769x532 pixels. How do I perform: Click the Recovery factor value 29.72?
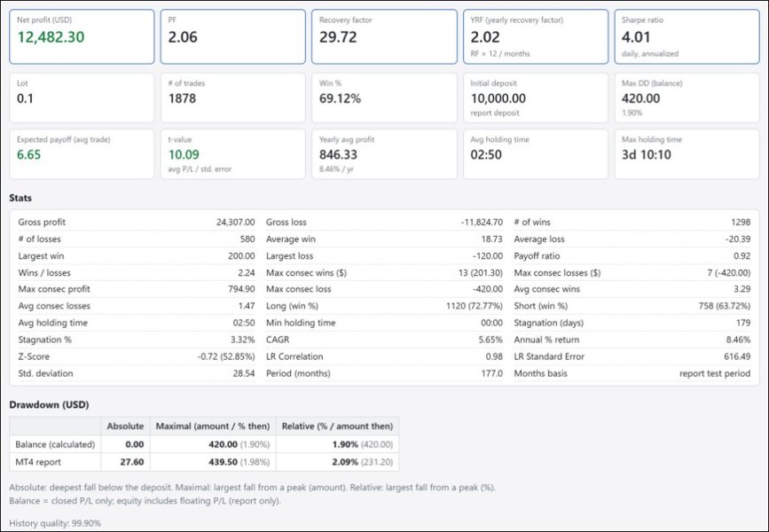click(x=338, y=37)
